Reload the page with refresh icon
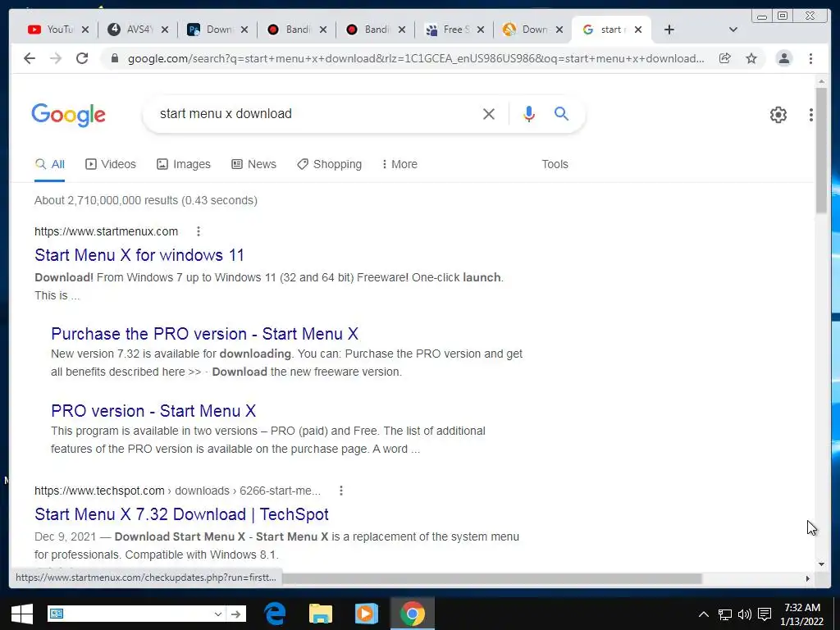This screenshot has width=840, height=630. click(x=82, y=58)
